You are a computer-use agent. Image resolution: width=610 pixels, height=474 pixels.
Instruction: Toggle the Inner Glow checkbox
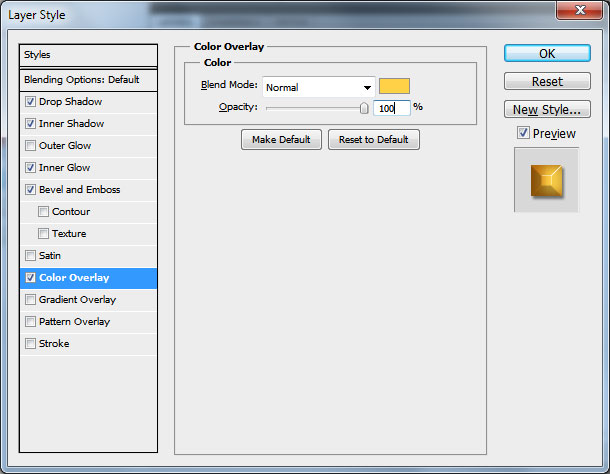tap(30, 167)
